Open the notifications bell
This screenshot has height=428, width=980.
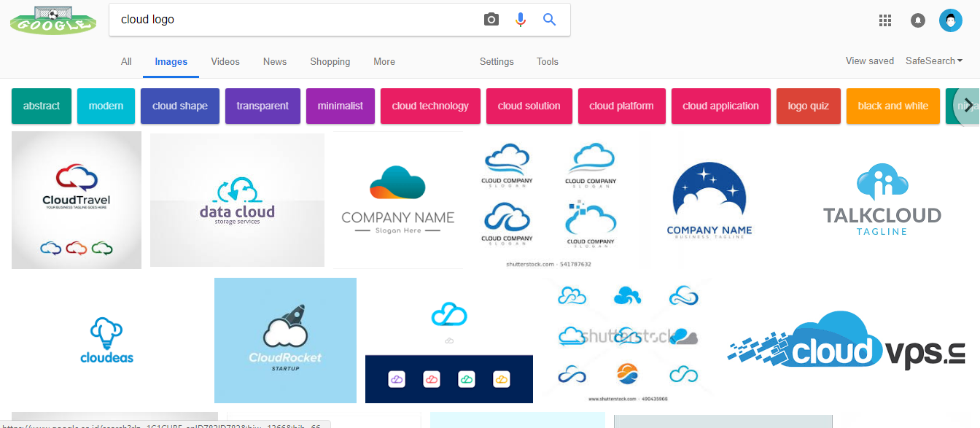918,20
